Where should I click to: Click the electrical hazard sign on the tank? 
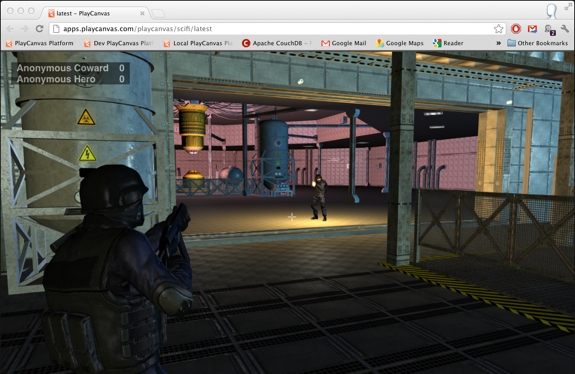pos(88,153)
